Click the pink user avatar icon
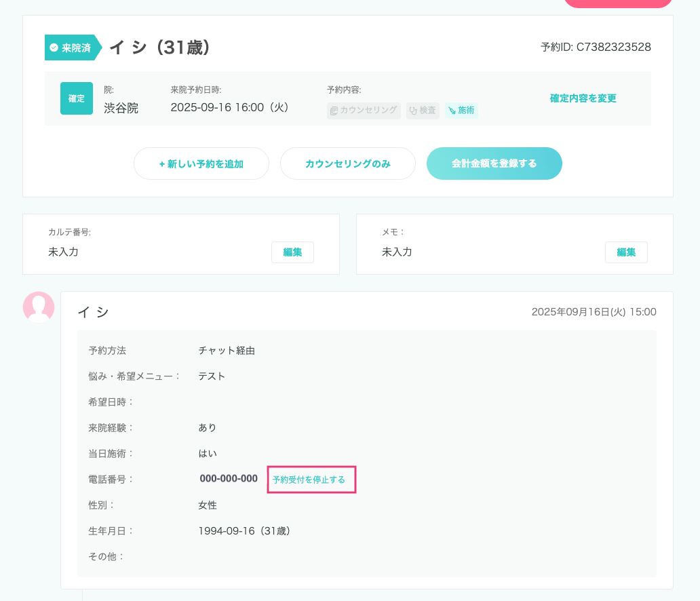Viewport: 700px width, 601px height. [39, 307]
